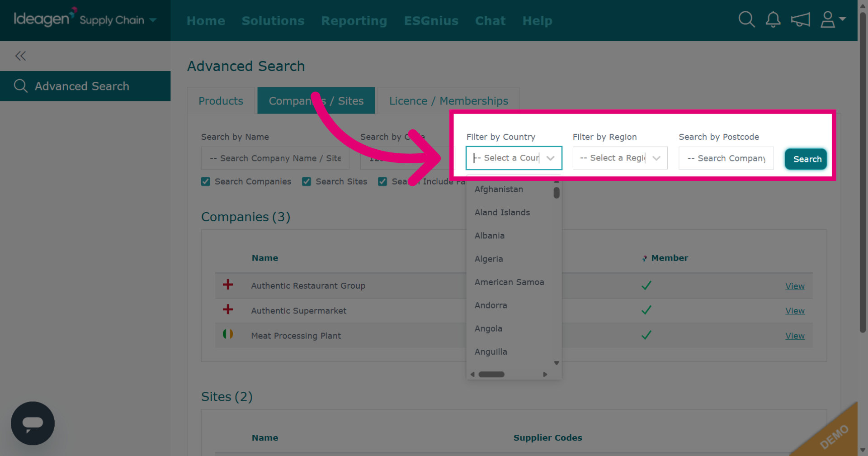Toggle Search Companies checkbox
Viewport: 868px width, 456px height.
(206, 181)
